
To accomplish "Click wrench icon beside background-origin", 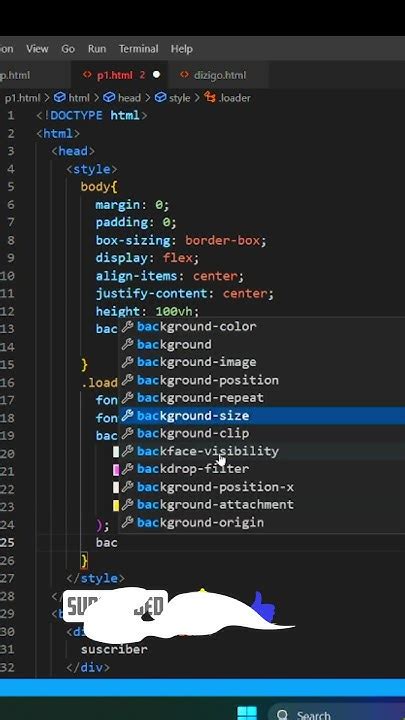I will click(x=128, y=522).
